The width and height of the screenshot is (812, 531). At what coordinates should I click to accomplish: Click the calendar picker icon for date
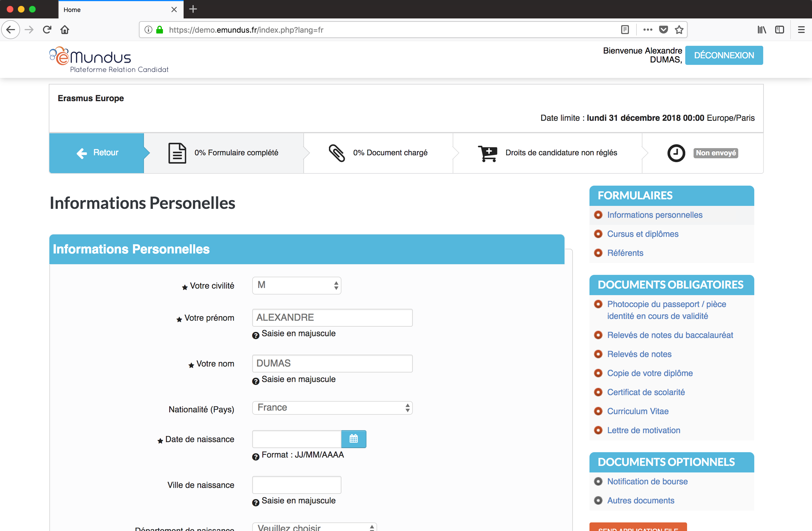tap(353, 439)
